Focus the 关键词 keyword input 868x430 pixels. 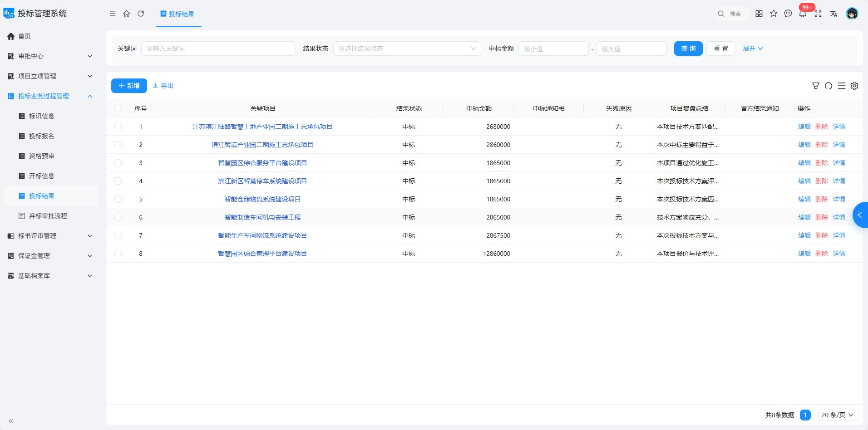coord(218,49)
